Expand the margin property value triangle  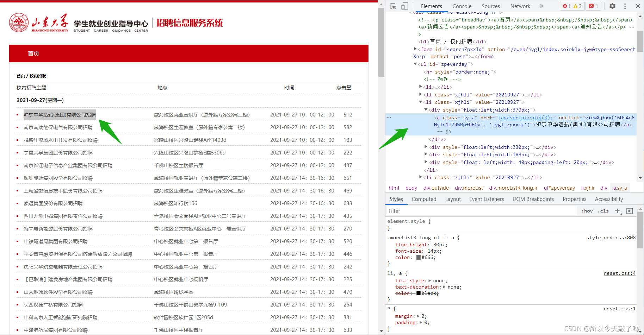(418, 316)
